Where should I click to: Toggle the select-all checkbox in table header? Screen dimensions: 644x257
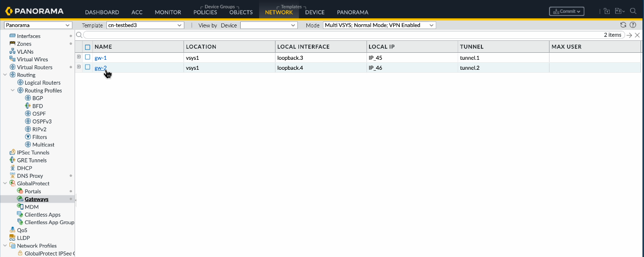(x=88, y=47)
